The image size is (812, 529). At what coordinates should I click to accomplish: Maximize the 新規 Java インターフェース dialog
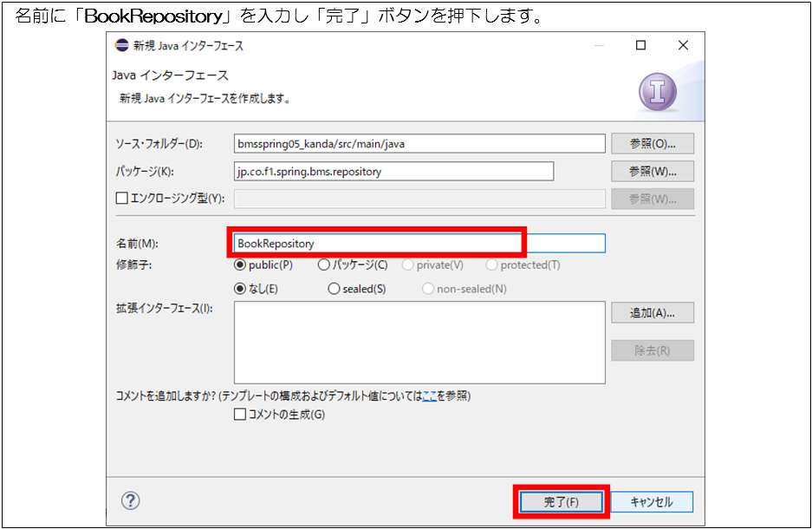tap(640, 46)
